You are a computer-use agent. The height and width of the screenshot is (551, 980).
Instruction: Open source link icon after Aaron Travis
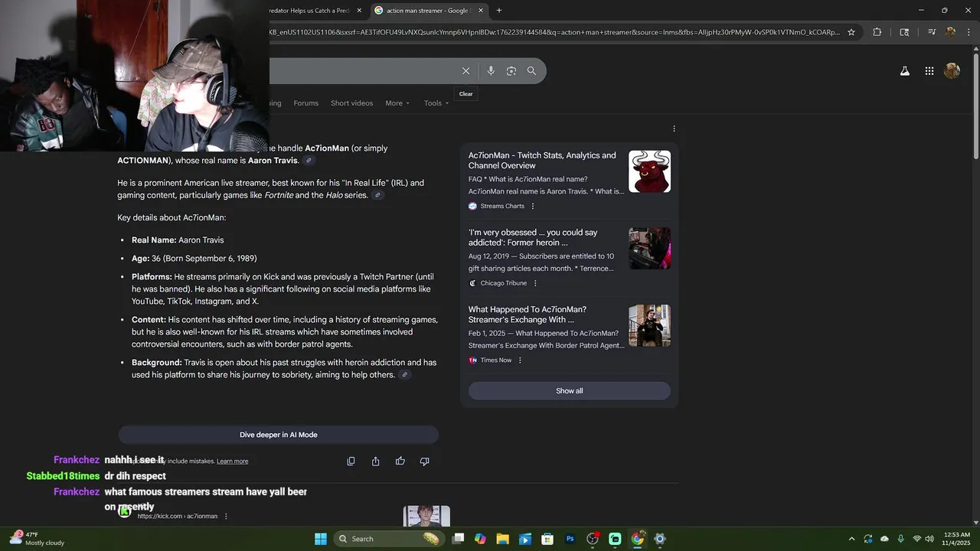coord(309,161)
